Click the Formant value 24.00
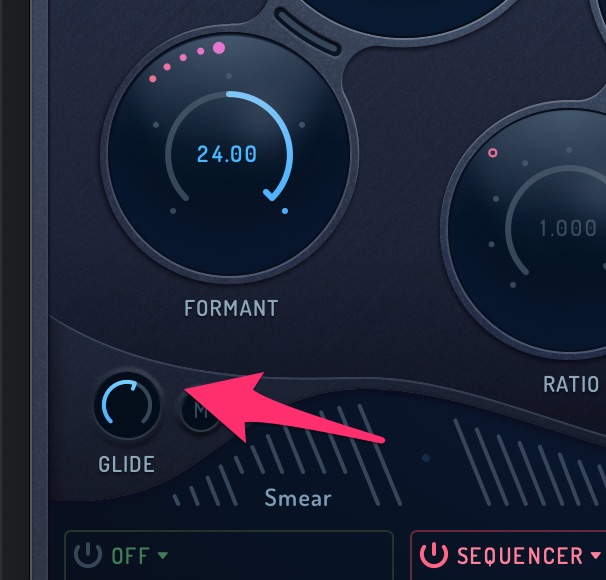 [x=227, y=154]
